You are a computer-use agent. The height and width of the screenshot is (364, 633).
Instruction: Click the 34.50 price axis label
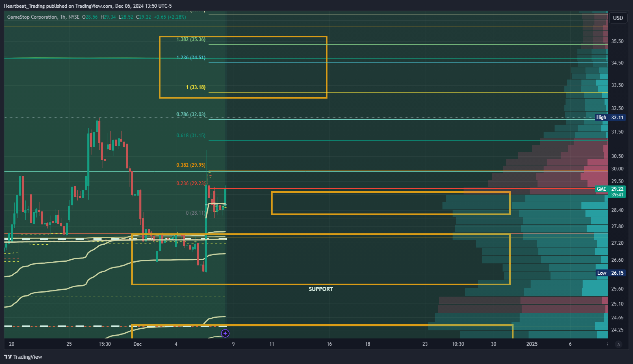(x=618, y=63)
